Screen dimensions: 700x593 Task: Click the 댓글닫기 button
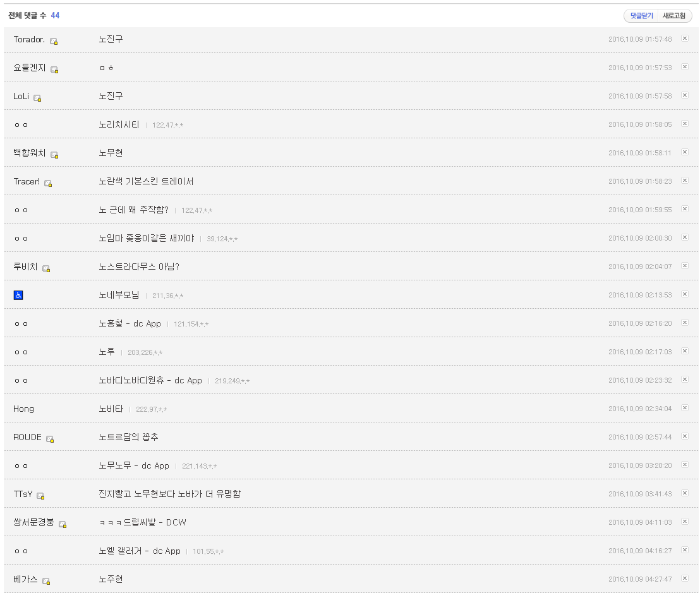pyautogui.click(x=641, y=16)
